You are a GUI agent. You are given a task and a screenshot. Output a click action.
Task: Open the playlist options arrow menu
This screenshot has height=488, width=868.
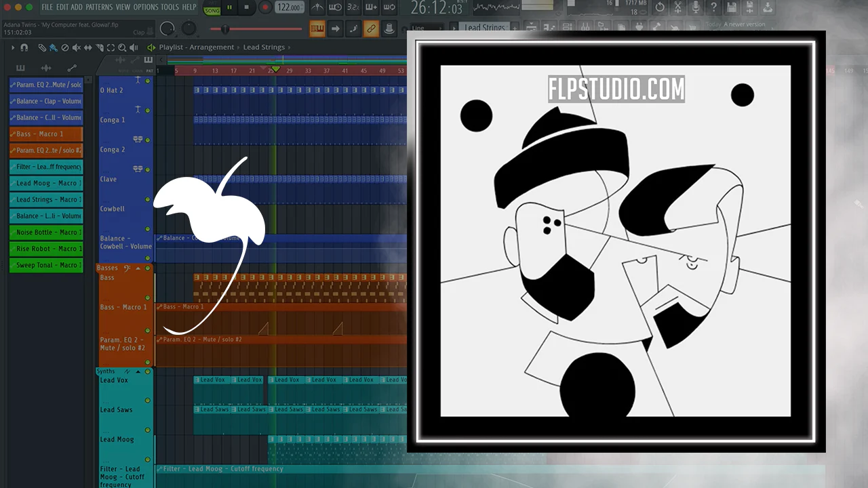(x=13, y=47)
